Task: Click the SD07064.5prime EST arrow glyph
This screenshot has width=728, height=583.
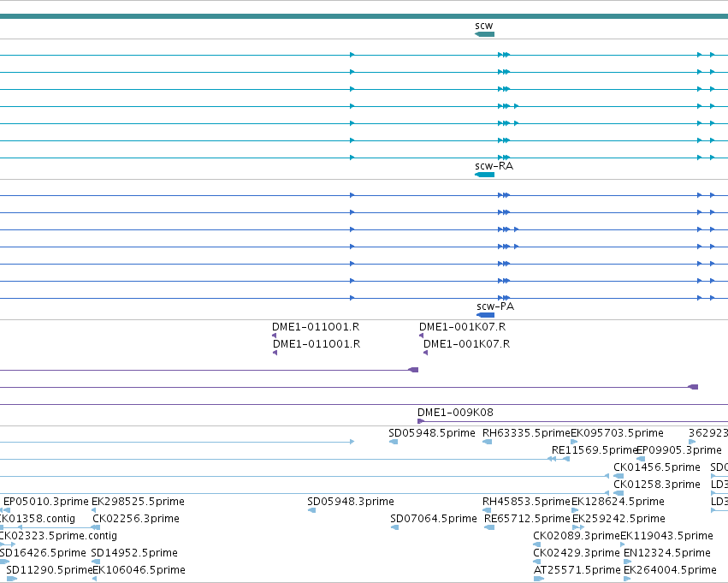Action: point(394,527)
